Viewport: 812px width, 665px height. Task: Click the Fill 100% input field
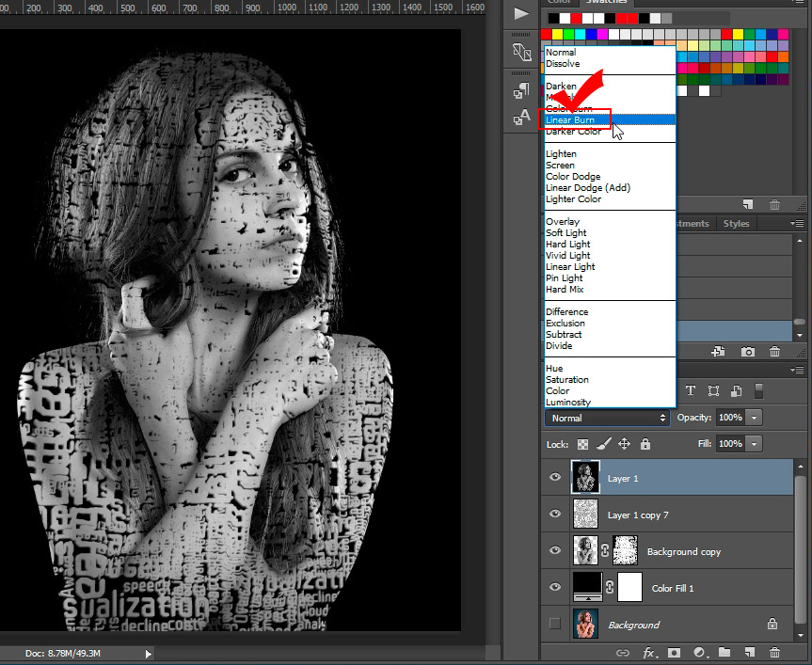[731, 444]
